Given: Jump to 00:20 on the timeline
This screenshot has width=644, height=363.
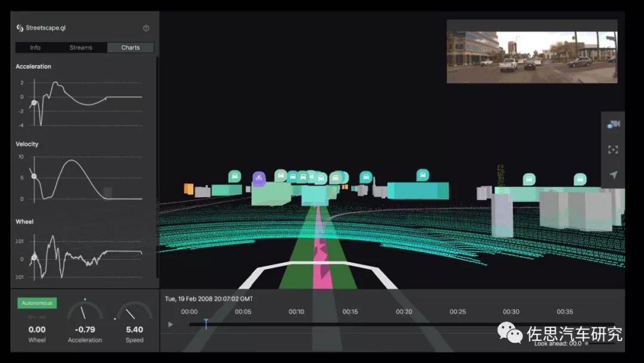Looking at the screenshot, I should coord(404,312).
